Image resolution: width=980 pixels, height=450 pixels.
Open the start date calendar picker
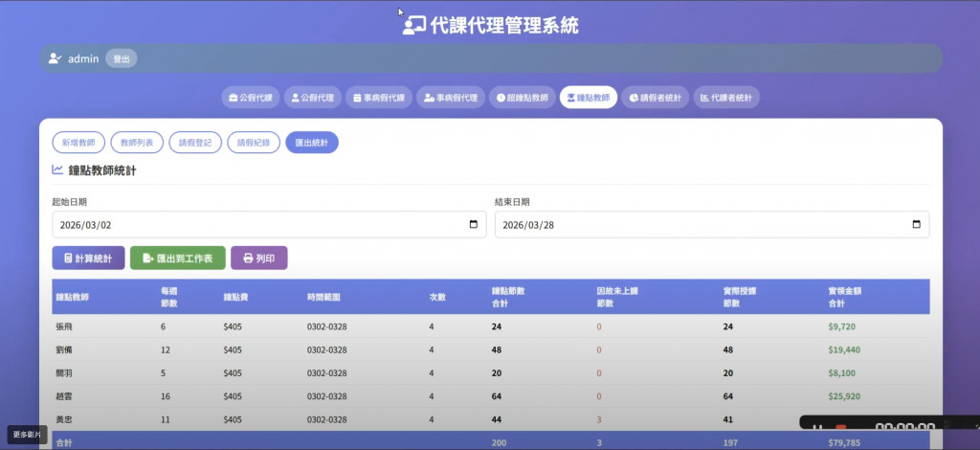pyautogui.click(x=473, y=225)
